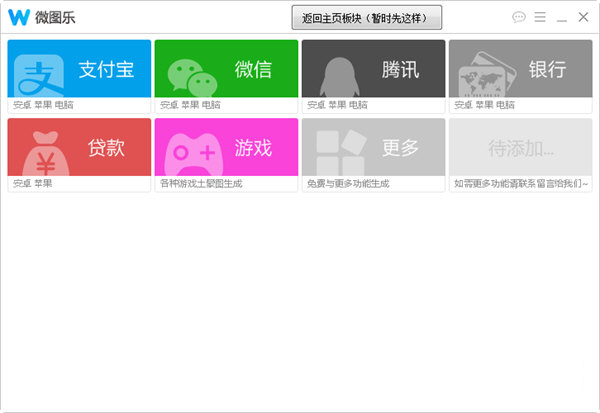Image resolution: width=600 pixels, height=413 pixels.
Task: Click the 微图乐 W logo
Action: pos(19,18)
